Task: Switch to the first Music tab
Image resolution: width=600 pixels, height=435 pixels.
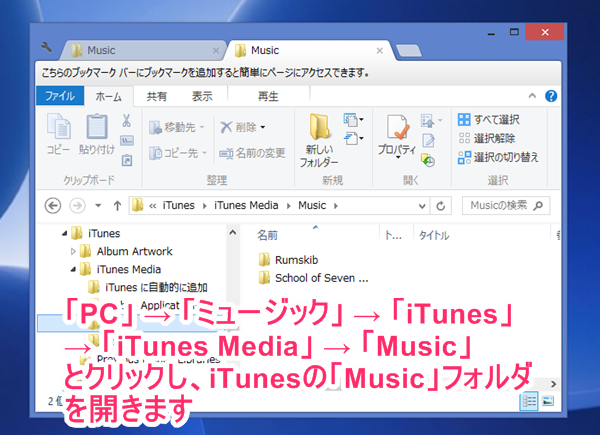Action: [x=142, y=50]
